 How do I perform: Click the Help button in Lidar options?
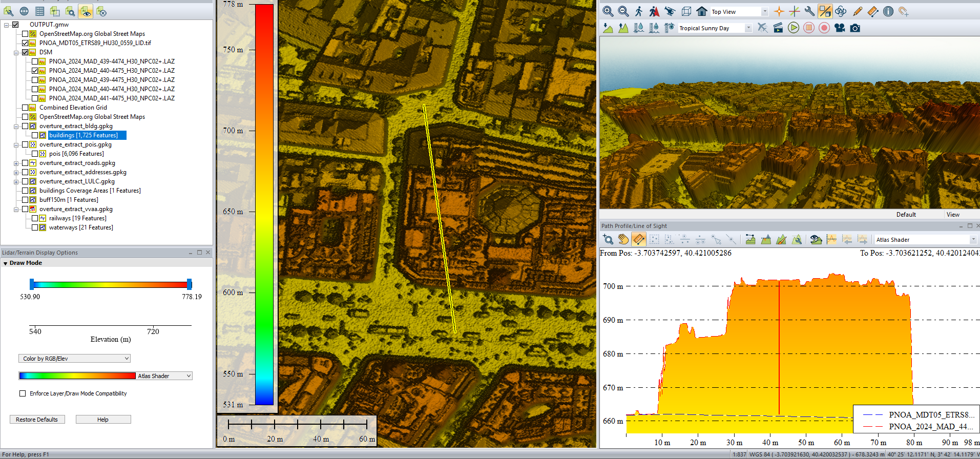coord(103,420)
